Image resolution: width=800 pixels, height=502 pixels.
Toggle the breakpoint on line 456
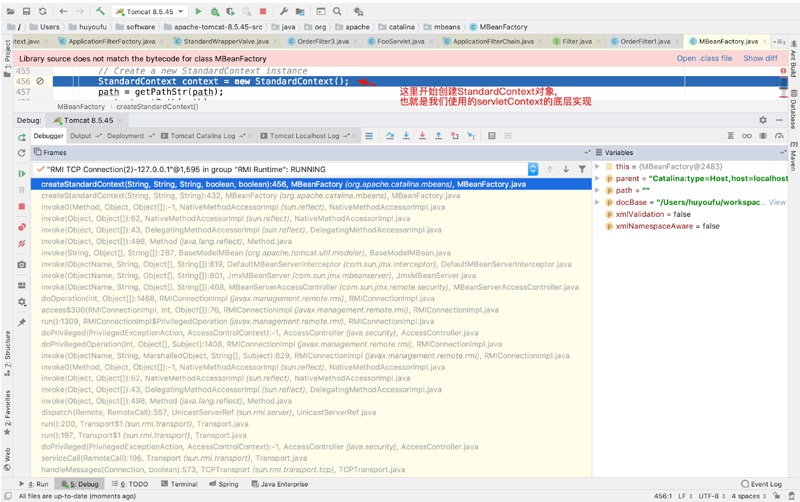point(40,81)
